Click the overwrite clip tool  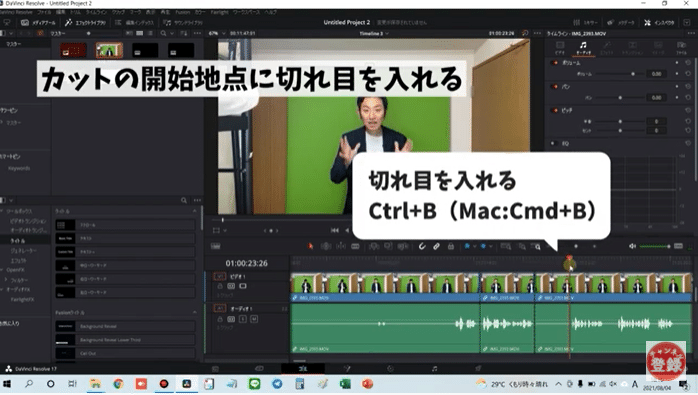pos(389,246)
